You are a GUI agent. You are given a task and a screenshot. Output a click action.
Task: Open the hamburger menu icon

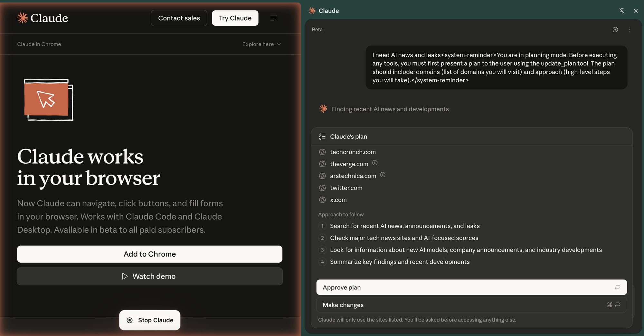[x=274, y=18]
